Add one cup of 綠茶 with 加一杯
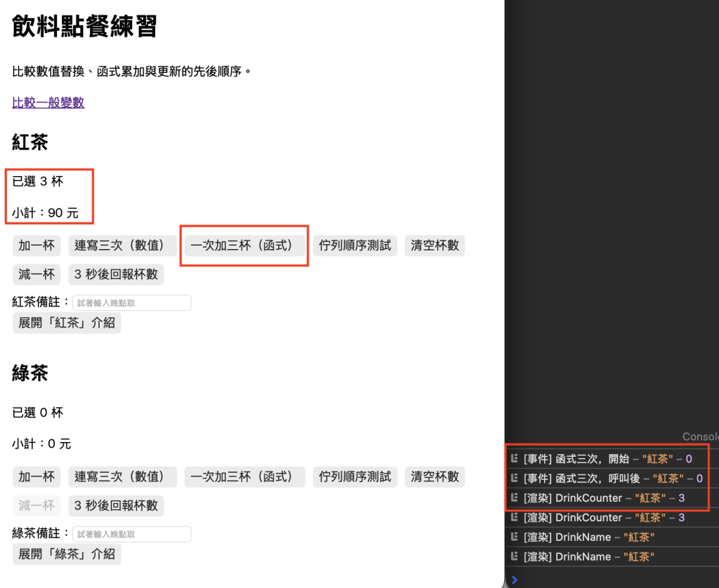719x588 pixels. coord(37,476)
